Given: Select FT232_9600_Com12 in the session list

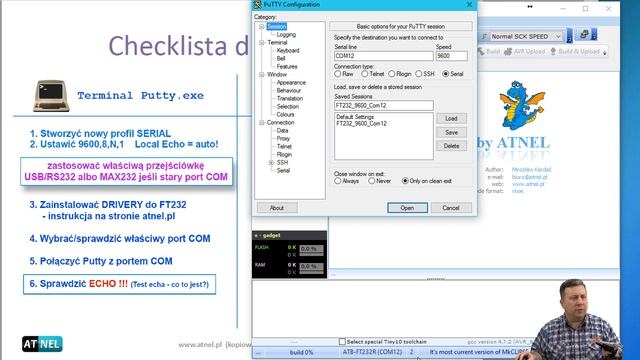Looking at the screenshot, I should [x=361, y=123].
